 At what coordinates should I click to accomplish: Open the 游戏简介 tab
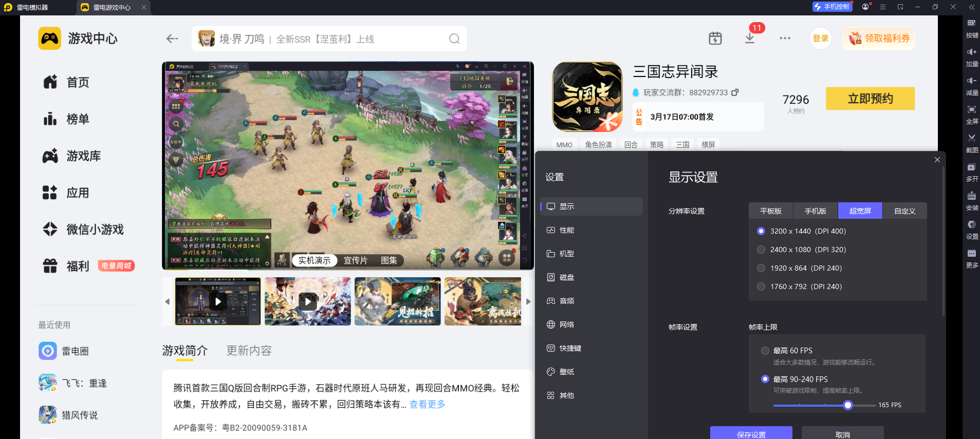pyautogui.click(x=185, y=351)
